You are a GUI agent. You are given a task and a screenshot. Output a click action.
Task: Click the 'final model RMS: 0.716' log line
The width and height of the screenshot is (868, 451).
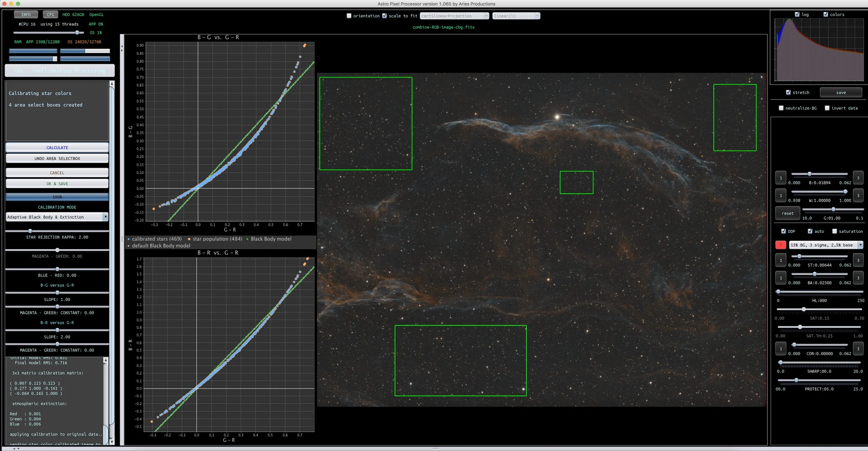point(41,363)
